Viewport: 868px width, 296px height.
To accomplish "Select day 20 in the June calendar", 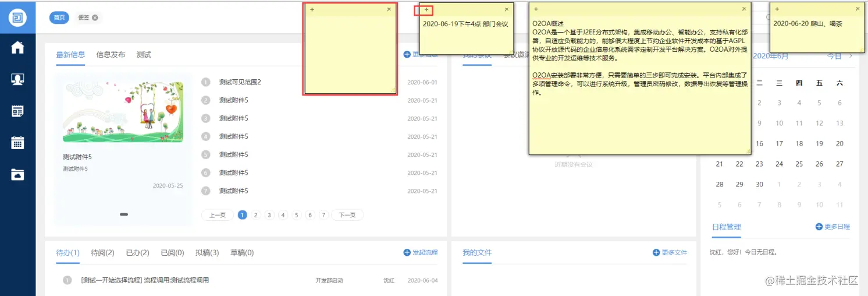I will 839,143.
